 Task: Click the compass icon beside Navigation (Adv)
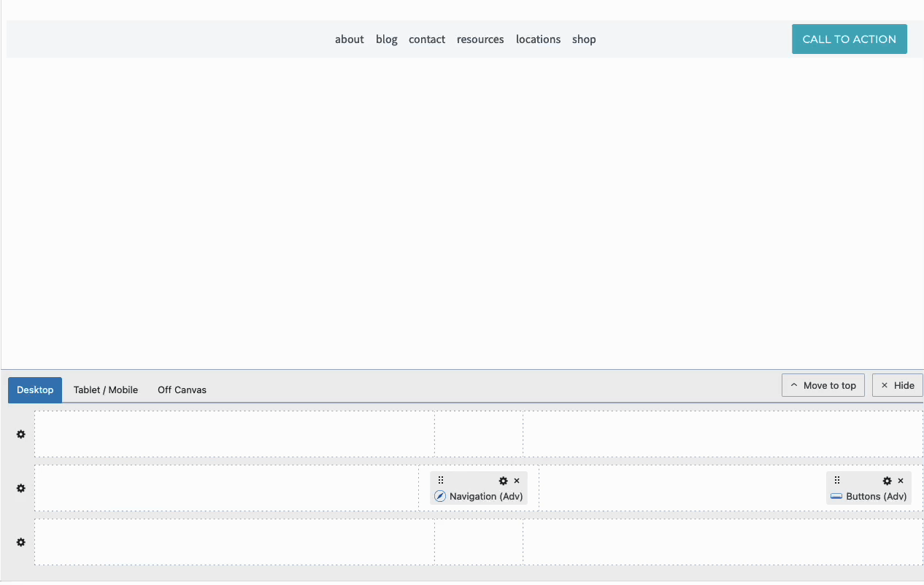439,496
